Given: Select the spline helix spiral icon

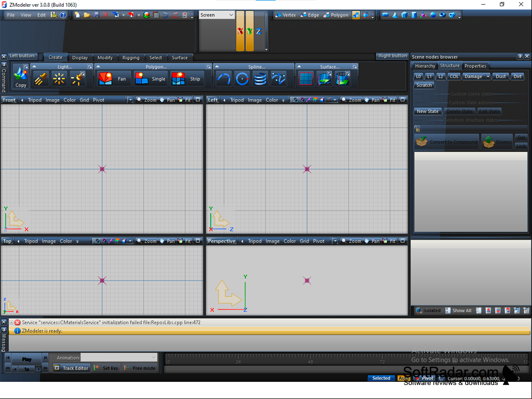Looking at the screenshot, I should (x=260, y=79).
